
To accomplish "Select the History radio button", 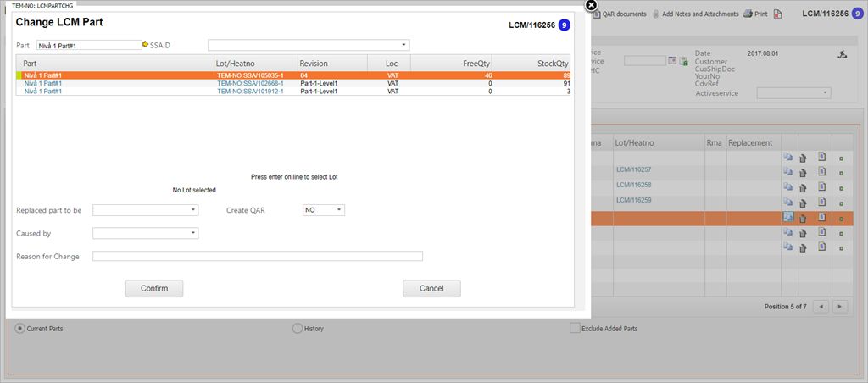I will click(x=297, y=328).
